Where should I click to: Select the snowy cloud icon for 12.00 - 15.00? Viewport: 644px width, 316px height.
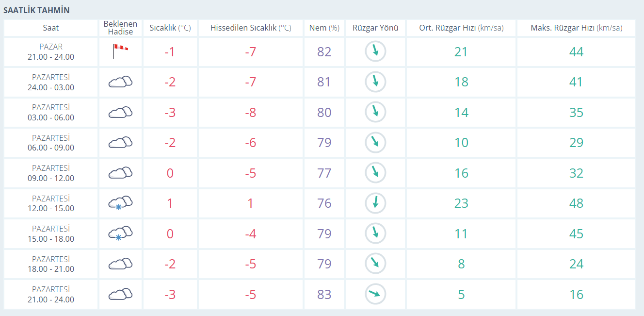120,203
